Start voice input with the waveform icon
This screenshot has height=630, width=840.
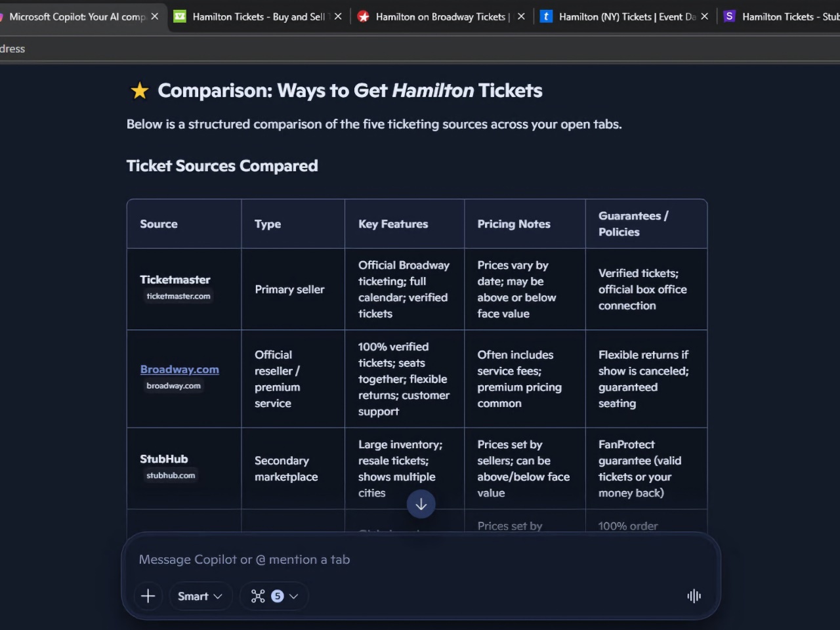694,596
